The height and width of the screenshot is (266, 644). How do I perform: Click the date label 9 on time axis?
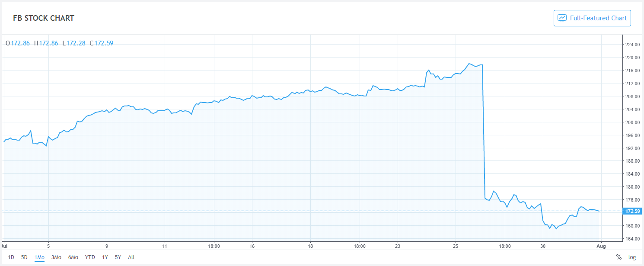point(106,246)
